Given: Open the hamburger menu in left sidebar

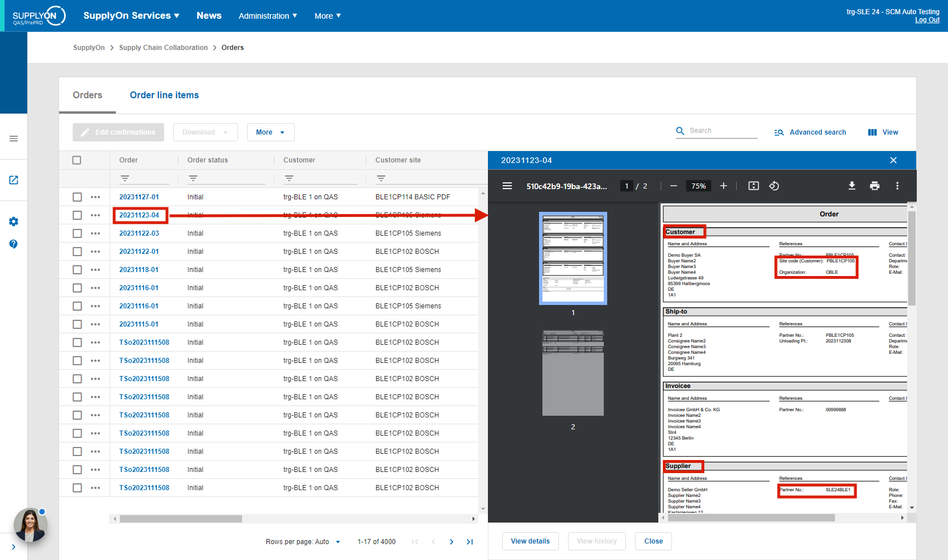Looking at the screenshot, I should tap(14, 139).
